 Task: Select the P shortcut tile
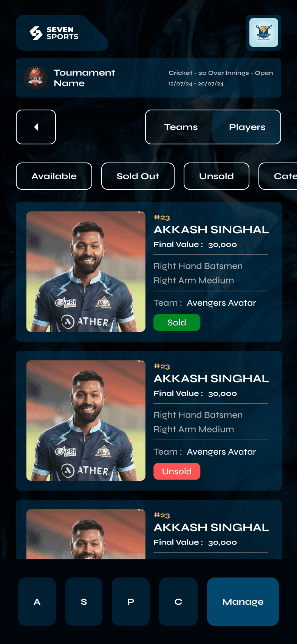[x=131, y=601]
